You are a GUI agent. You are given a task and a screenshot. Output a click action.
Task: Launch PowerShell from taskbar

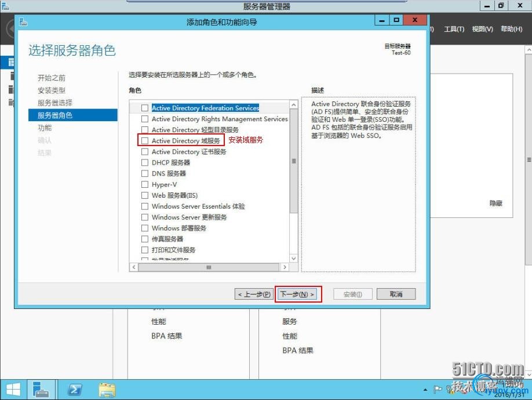(x=75, y=390)
